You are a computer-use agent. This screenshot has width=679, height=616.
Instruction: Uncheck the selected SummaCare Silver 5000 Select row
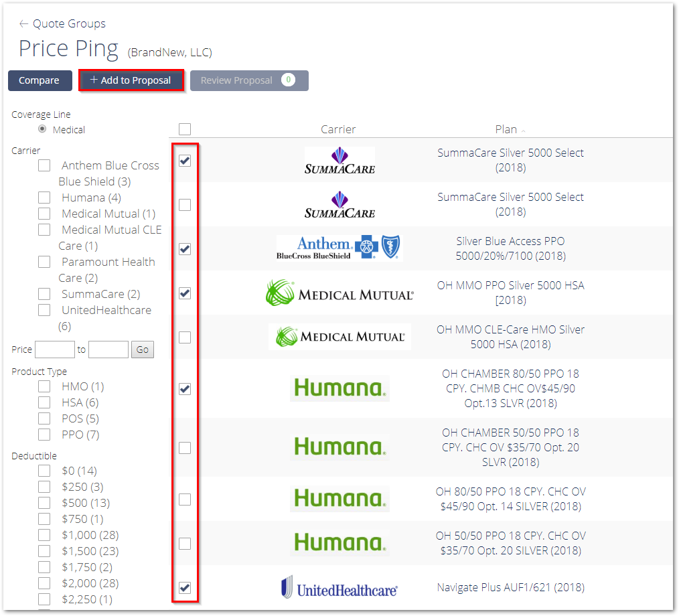[x=185, y=161]
